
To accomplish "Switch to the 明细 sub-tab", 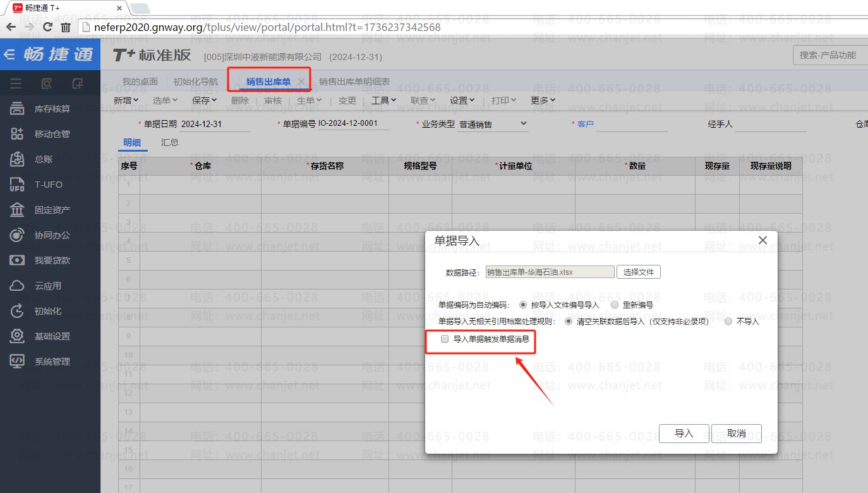I will pyautogui.click(x=132, y=143).
